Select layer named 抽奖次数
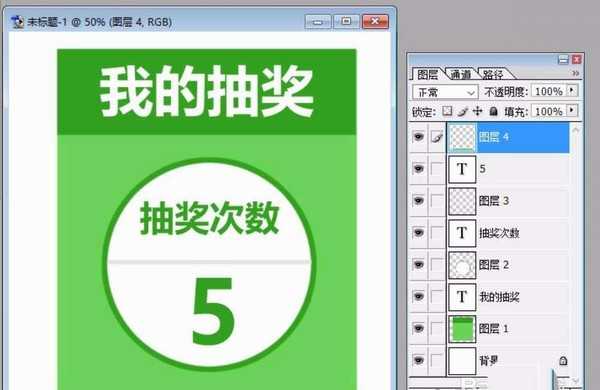Screen dimensions: 600x390 499,233
